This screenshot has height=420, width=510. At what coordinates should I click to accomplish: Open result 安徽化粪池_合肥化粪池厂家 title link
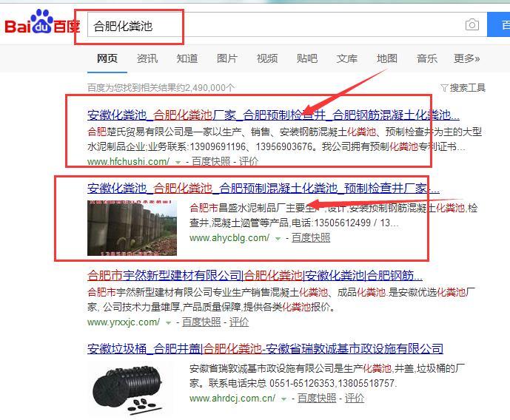click(x=273, y=115)
